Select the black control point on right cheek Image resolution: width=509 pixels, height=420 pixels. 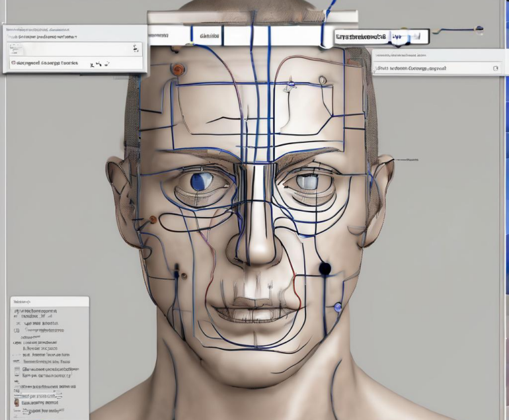click(325, 268)
